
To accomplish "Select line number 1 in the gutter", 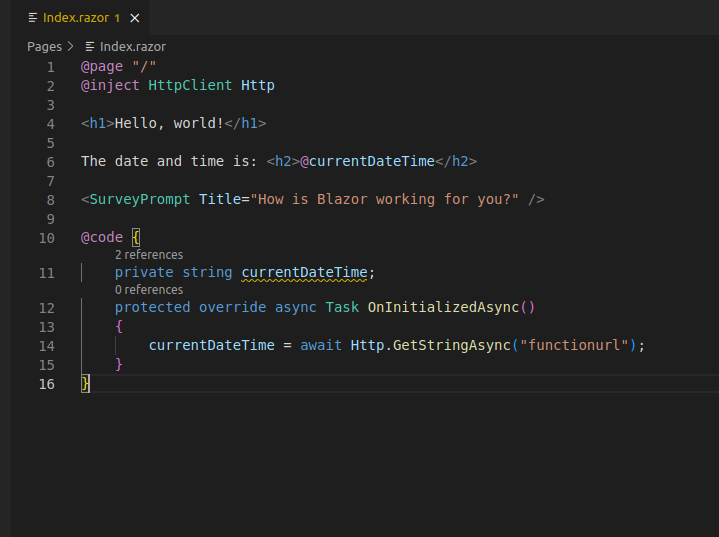I will pos(50,66).
